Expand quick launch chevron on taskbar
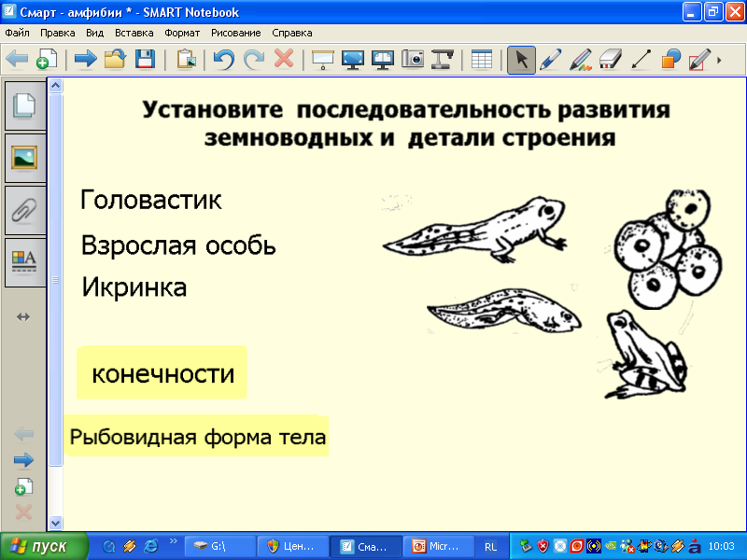The image size is (747, 560). click(174, 540)
